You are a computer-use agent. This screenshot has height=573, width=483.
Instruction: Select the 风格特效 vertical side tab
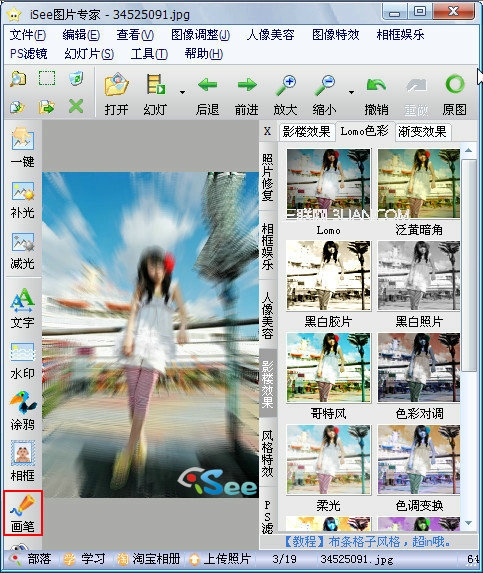pyautogui.click(x=267, y=454)
